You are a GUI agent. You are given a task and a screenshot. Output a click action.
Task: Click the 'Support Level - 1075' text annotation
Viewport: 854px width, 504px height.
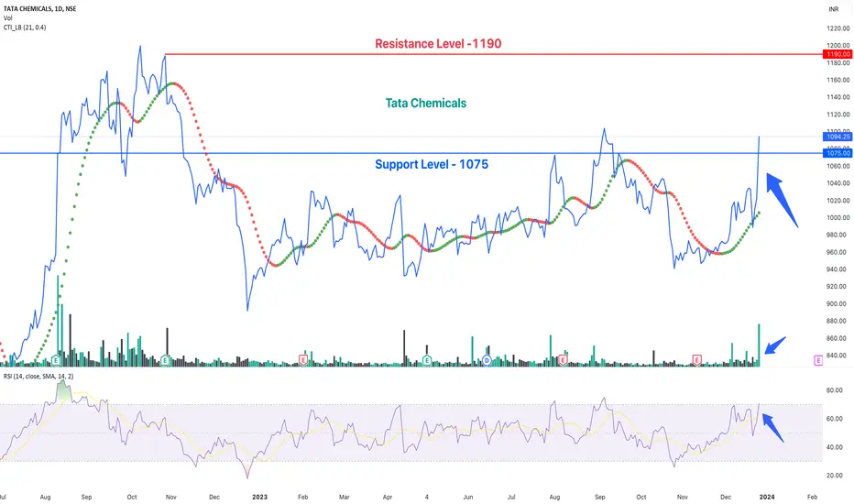click(432, 165)
